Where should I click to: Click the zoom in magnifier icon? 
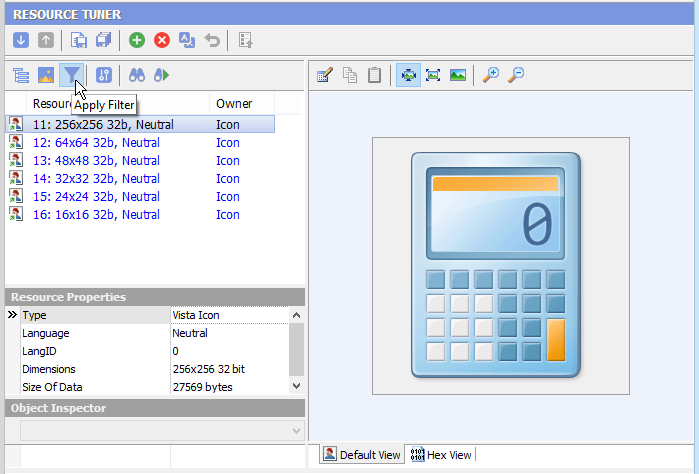pyautogui.click(x=490, y=75)
